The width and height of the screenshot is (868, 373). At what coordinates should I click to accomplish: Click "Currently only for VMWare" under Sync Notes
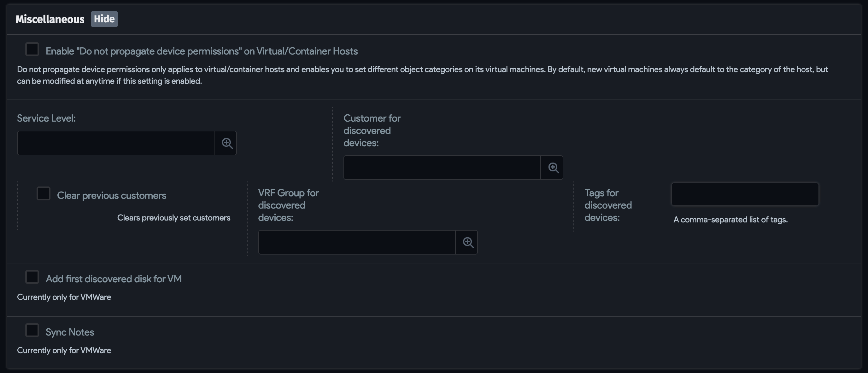click(x=64, y=350)
